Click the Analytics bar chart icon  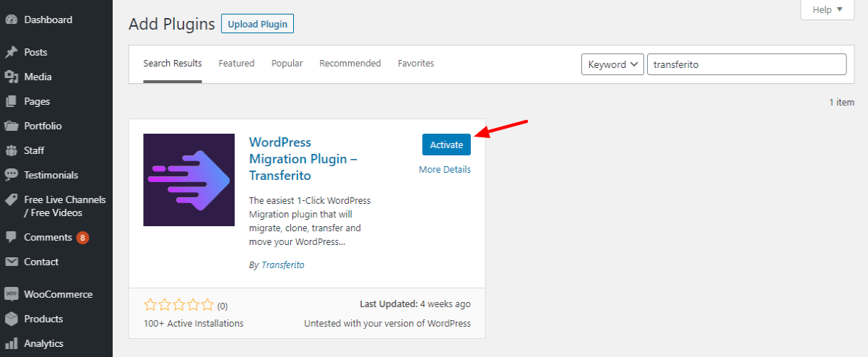pos(12,343)
